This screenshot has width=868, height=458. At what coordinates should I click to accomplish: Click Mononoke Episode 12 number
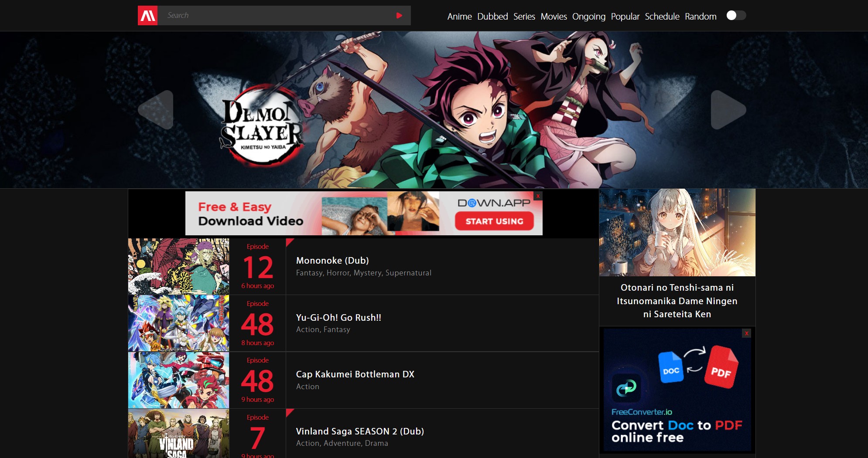258,267
